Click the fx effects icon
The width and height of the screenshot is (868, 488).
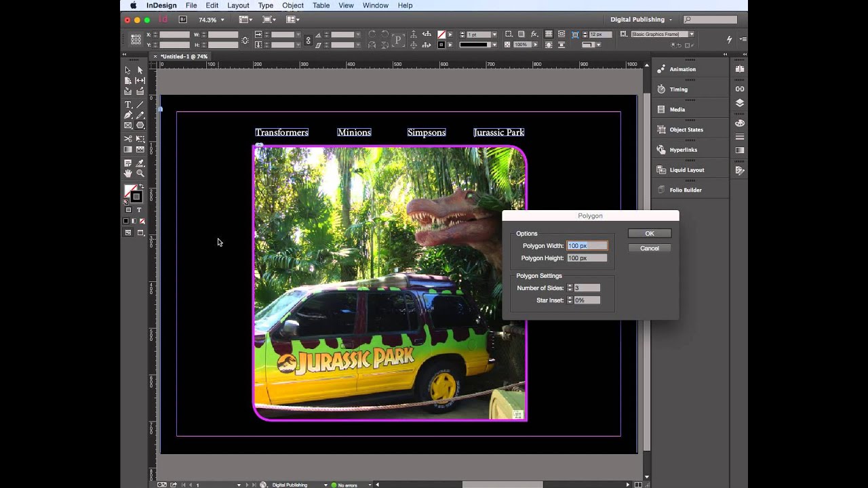[x=534, y=34]
